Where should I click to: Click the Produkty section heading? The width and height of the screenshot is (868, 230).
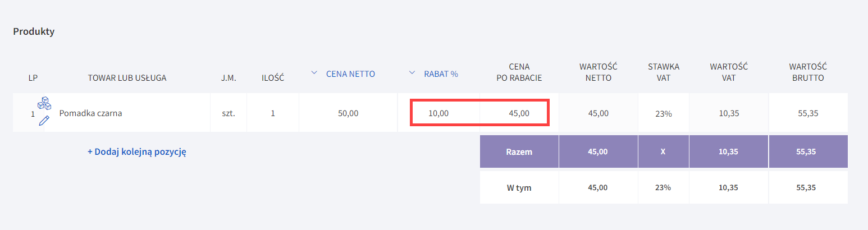coord(34,31)
